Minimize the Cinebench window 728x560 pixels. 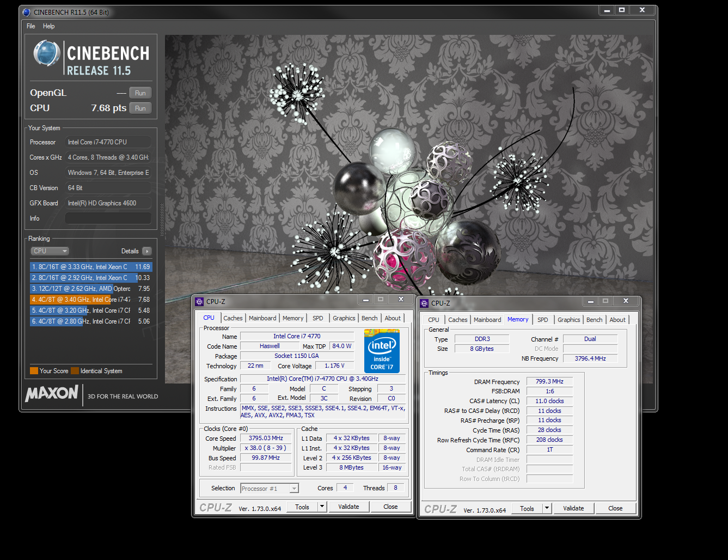tap(607, 10)
